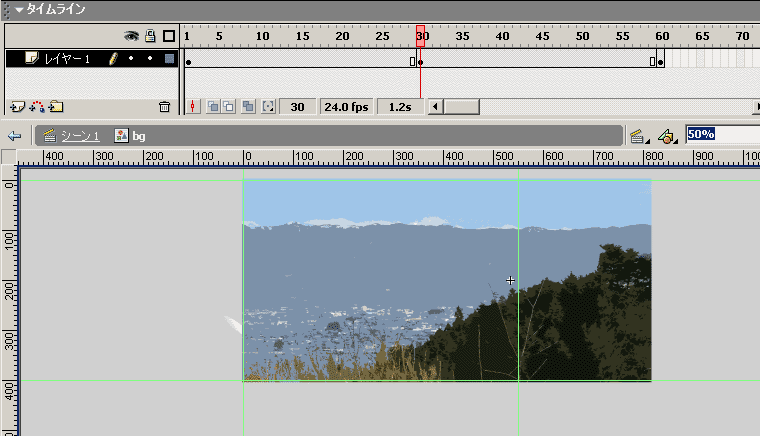Collapse the タイムライン panel triangle
Screen dimensions: 760x436
(19, 9)
